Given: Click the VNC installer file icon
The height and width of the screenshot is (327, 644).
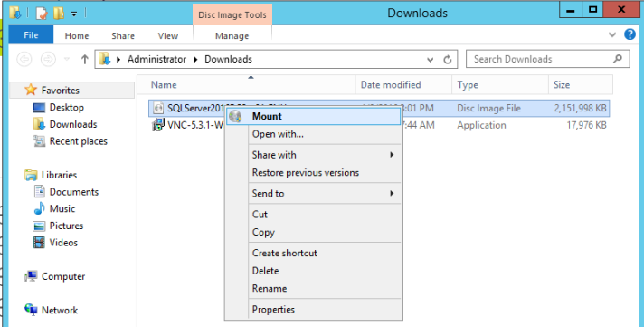Looking at the screenshot, I should [158, 125].
